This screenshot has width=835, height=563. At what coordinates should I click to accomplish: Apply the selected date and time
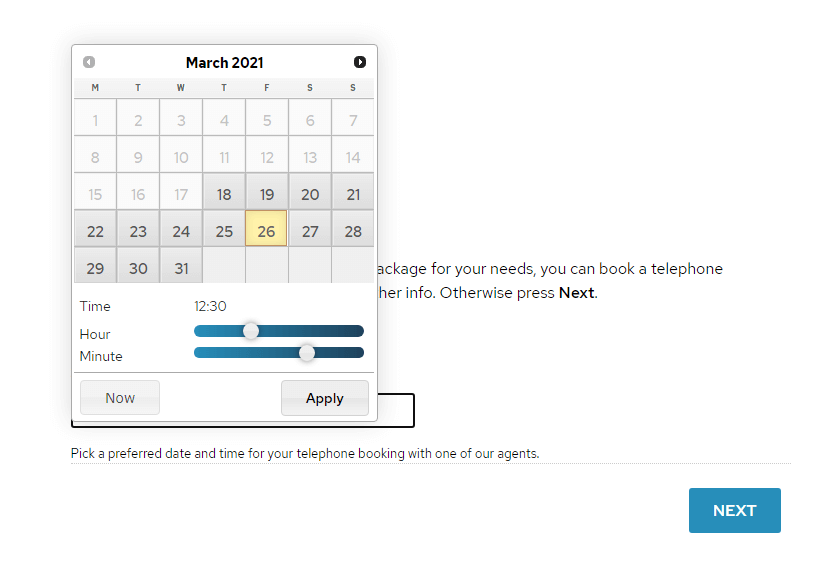[325, 398]
